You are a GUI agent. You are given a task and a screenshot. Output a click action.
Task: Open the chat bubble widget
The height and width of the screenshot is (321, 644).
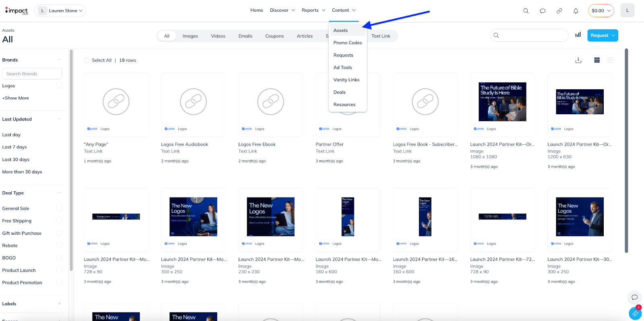[634, 297]
